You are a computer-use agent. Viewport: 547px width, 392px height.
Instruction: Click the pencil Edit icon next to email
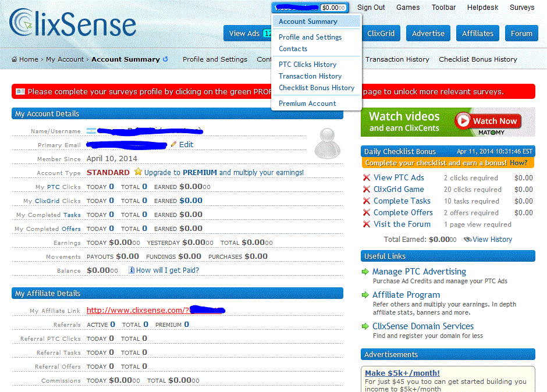pyautogui.click(x=173, y=144)
